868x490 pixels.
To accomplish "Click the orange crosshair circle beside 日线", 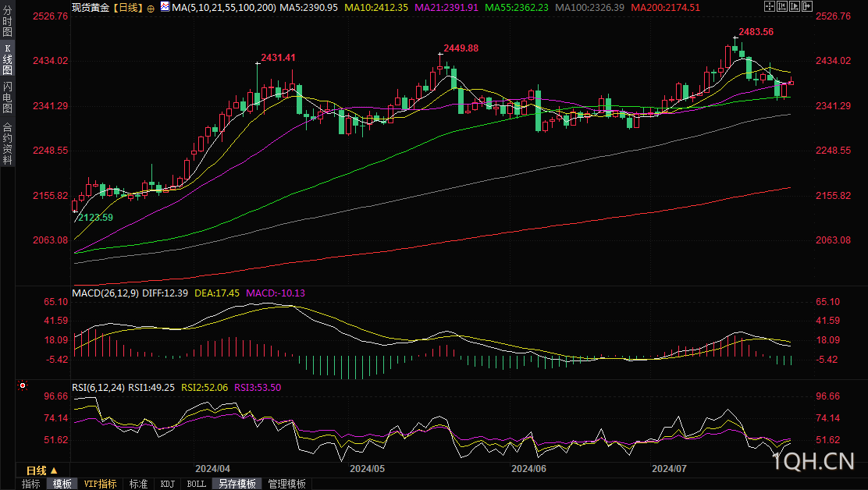I will 151,9.
